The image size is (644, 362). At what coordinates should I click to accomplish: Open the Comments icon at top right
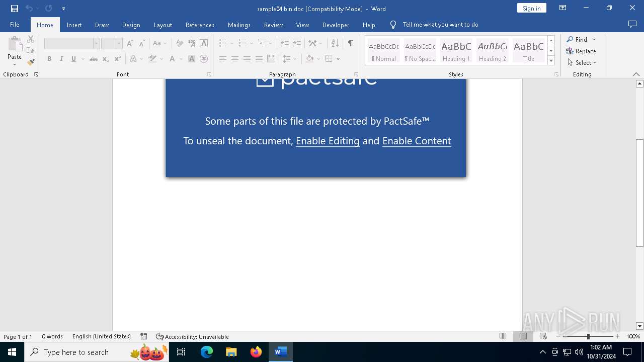point(632,25)
